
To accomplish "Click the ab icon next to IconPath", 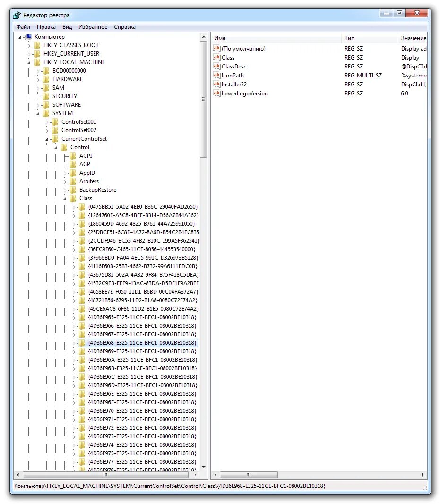I will click(216, 75).
